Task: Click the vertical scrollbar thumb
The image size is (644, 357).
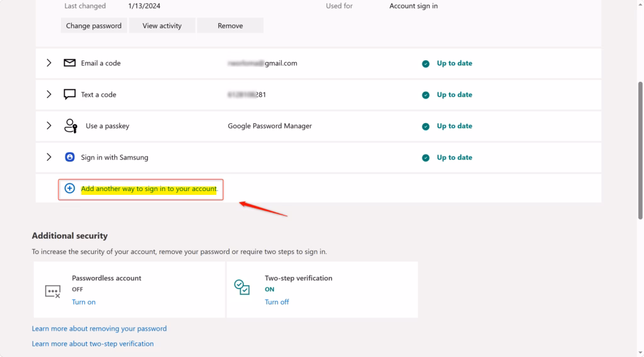Action: (640, 151)
